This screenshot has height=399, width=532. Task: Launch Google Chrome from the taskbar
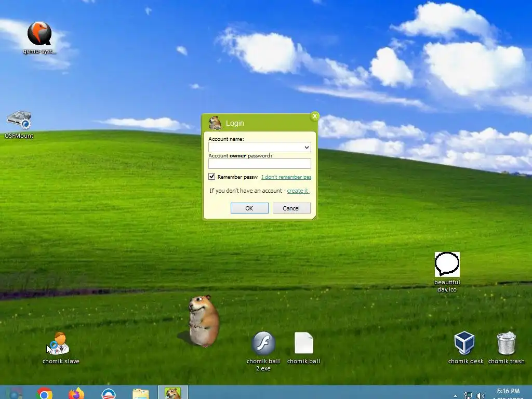[45, 394]
